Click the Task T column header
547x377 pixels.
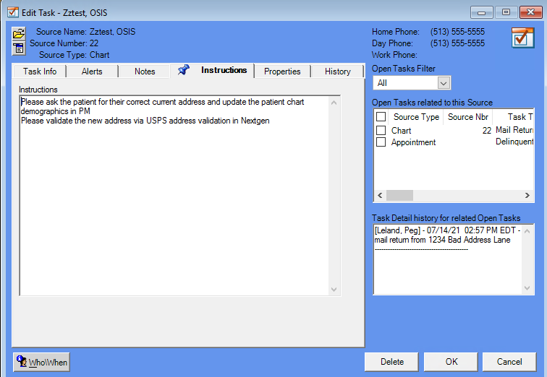514,117
